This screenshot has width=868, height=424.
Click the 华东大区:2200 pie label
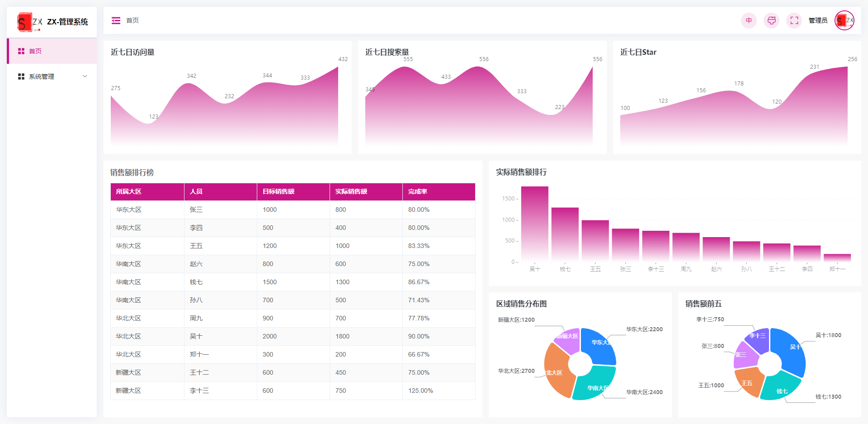pyautogui.click(x=644, y=329)
